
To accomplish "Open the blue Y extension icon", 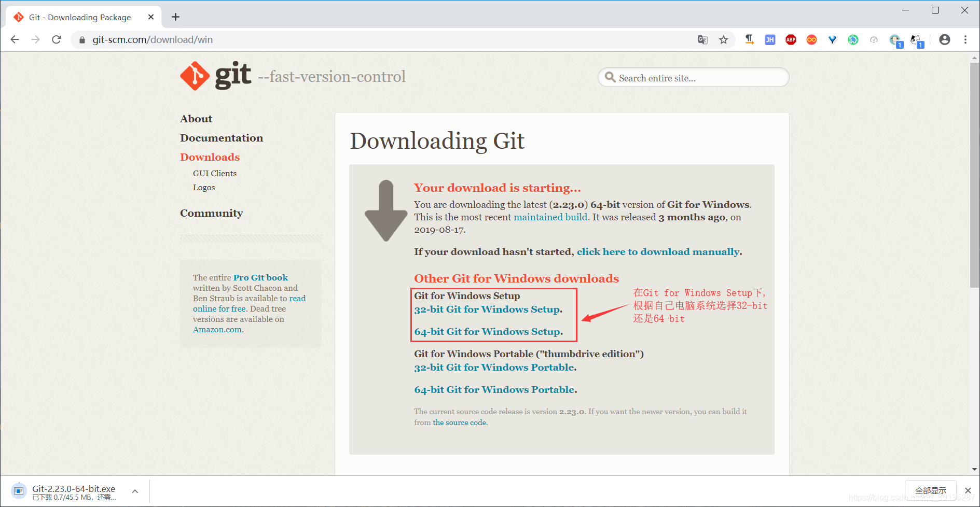I will click(x=832, y=39).
